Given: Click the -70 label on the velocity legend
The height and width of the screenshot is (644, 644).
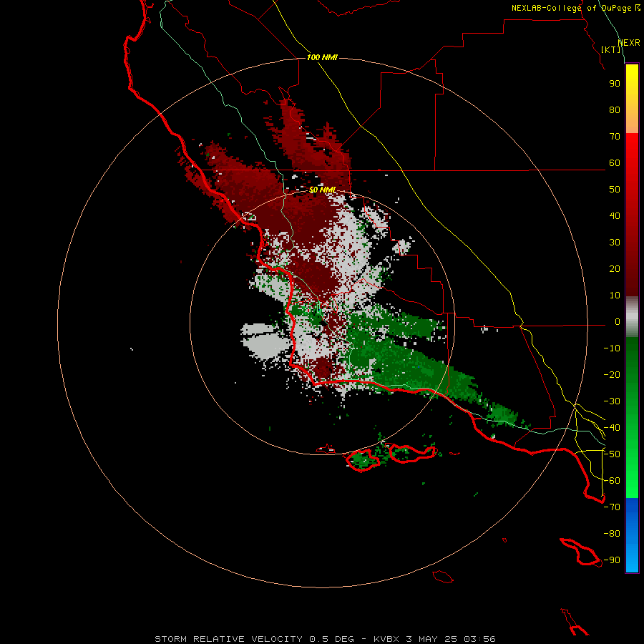Looking at the screenshot, I should pyautogui.click(x=612, y=507).
